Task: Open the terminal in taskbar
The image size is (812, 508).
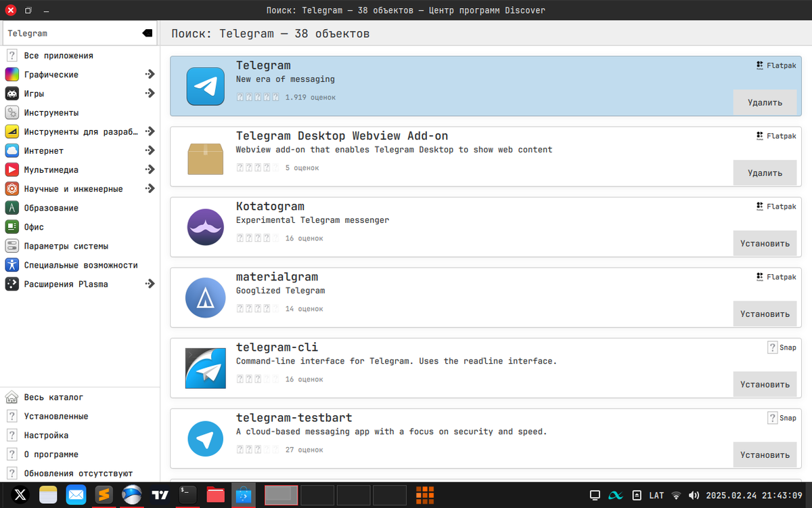Action: (x=187, y=495)
